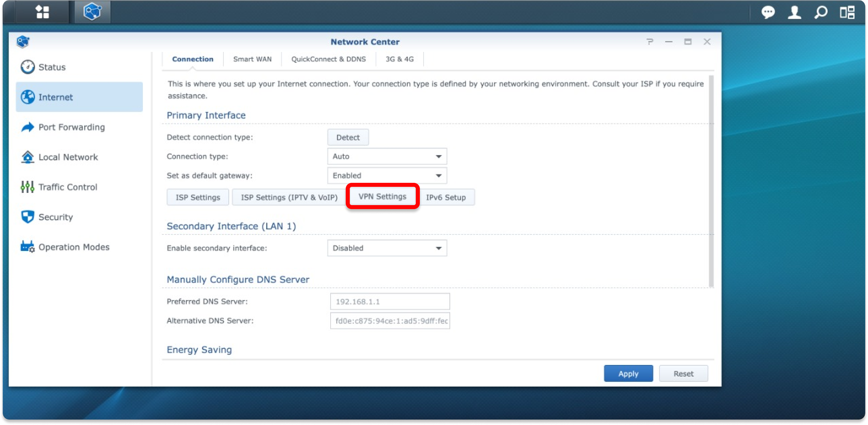Open the Main Menu grid icon
Screen dimensions: 868x425
point(42,12)
